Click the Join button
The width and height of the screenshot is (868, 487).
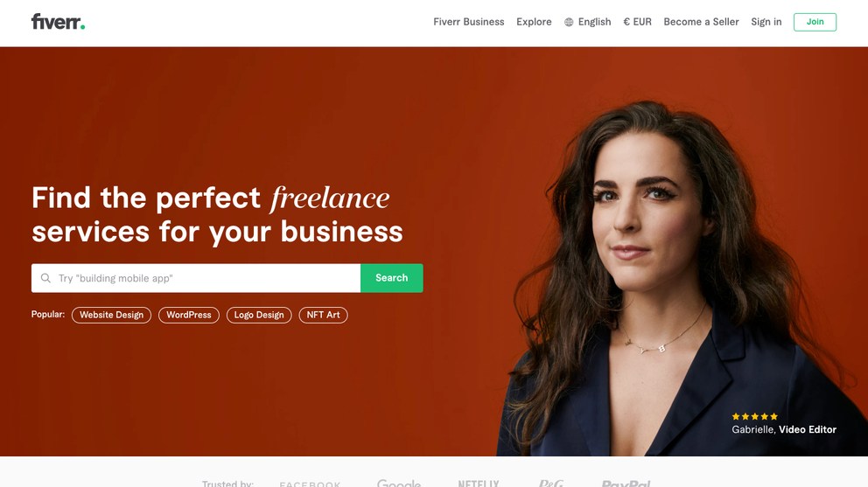(815, 22)
